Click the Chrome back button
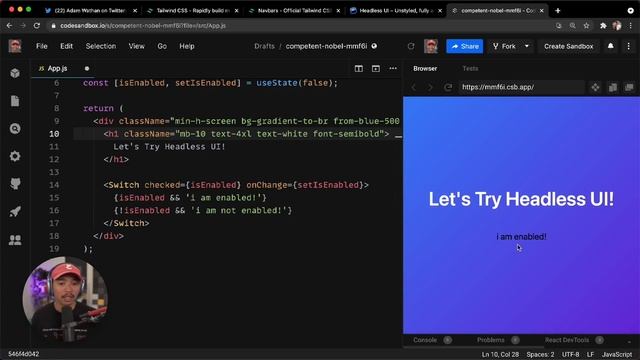The image size is (640, 360). [9, 25]
